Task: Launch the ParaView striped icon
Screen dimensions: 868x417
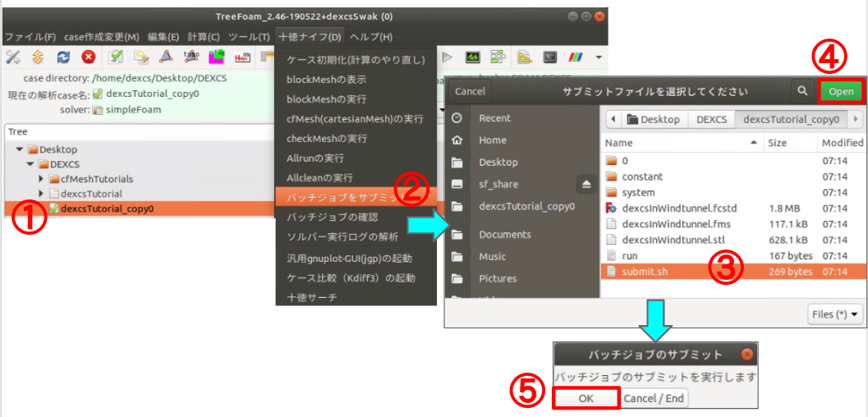Action: coord(576,57)
